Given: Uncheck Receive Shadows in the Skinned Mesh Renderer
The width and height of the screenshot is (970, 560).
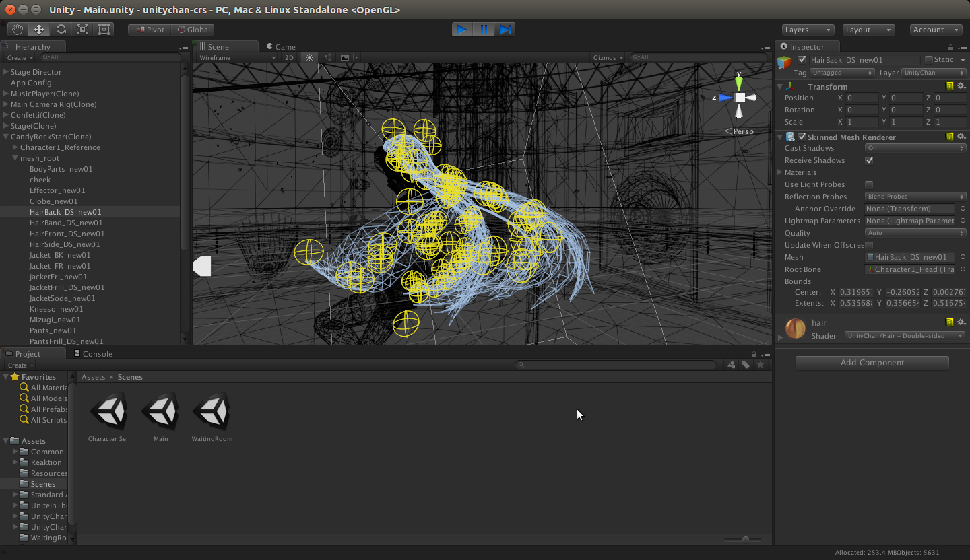Looking at the screenshot, I should [869, 160].
